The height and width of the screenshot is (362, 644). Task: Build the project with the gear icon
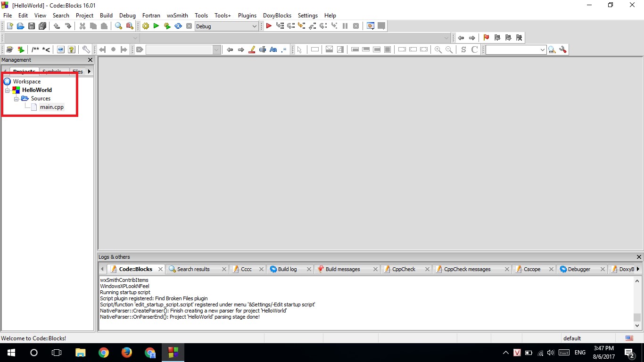click(x=146, y=26)
